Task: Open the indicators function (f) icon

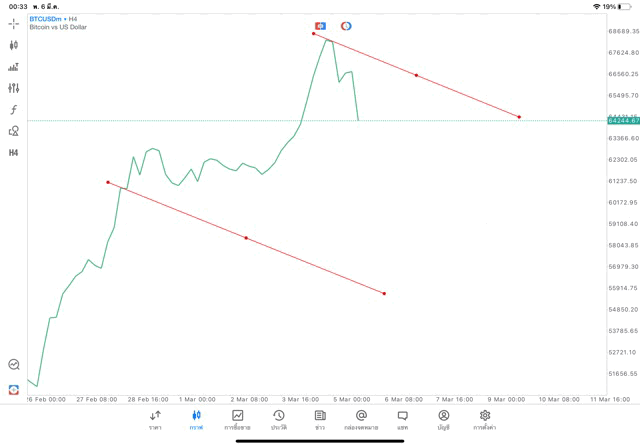Action: (x=13, y=109)
